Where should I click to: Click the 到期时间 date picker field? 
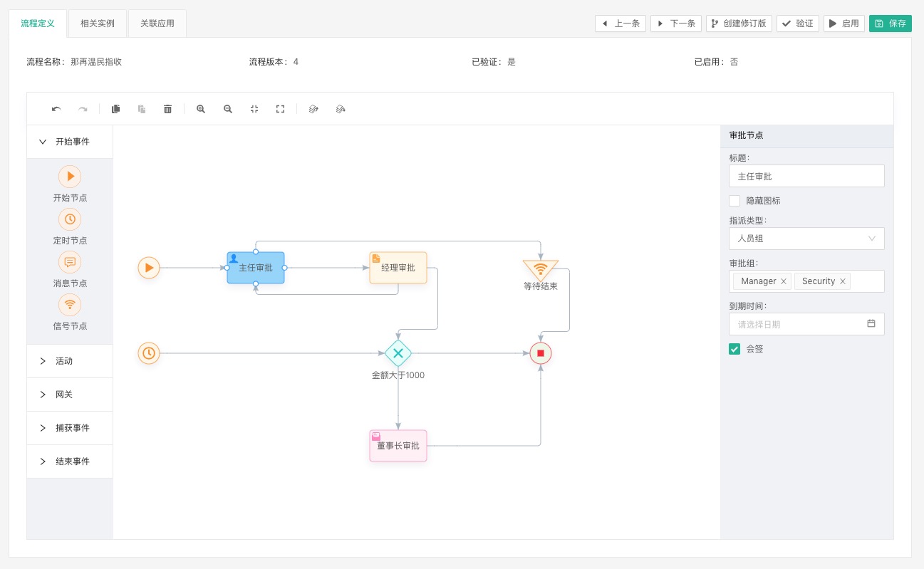806,324
